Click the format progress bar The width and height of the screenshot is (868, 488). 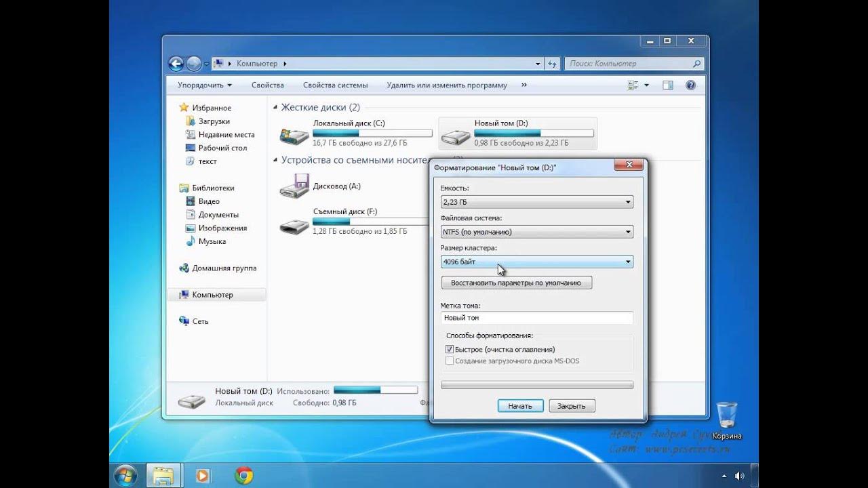pos(537,385)
